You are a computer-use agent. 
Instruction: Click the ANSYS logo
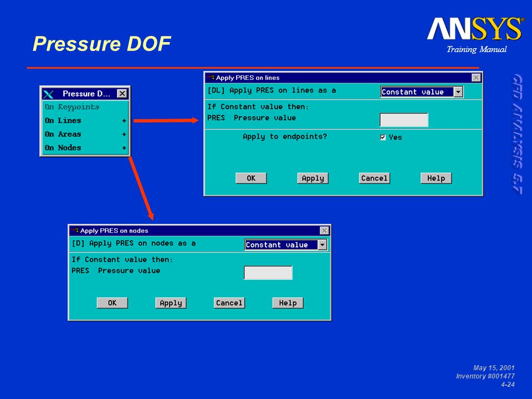pos(475,29)
